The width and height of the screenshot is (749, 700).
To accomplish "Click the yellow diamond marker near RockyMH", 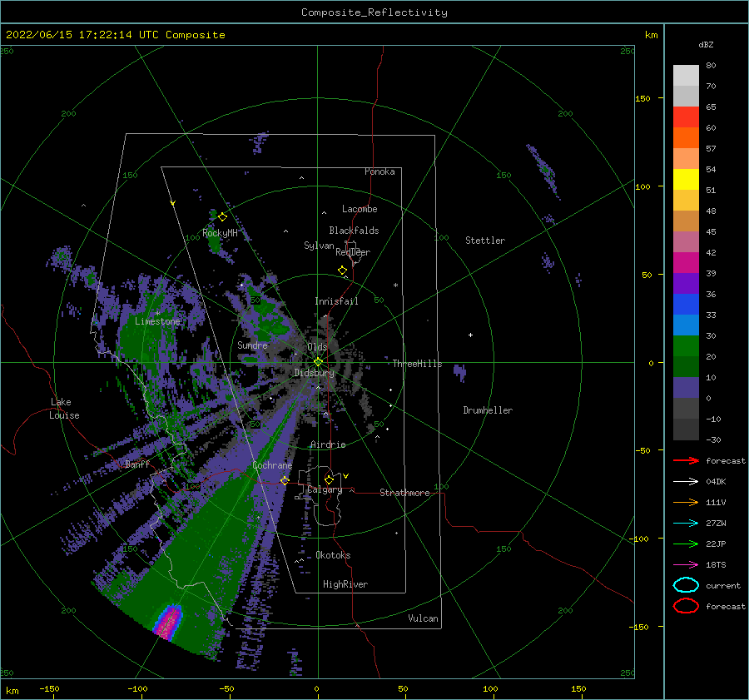I will pos(222,217).
